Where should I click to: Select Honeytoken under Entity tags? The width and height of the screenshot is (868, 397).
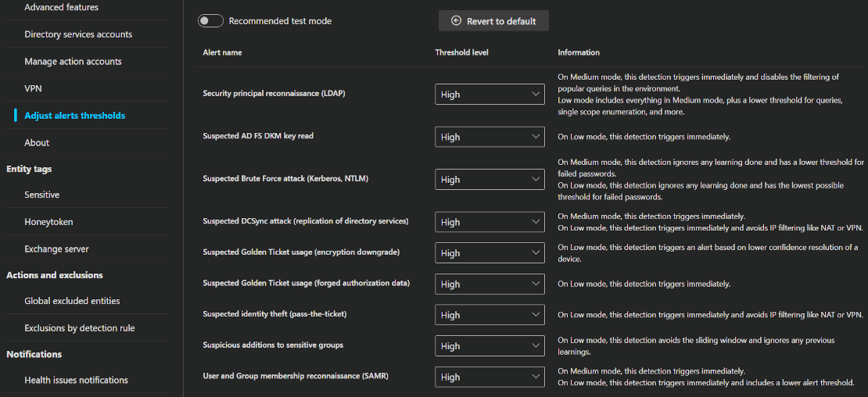click(x=48, y=222)
